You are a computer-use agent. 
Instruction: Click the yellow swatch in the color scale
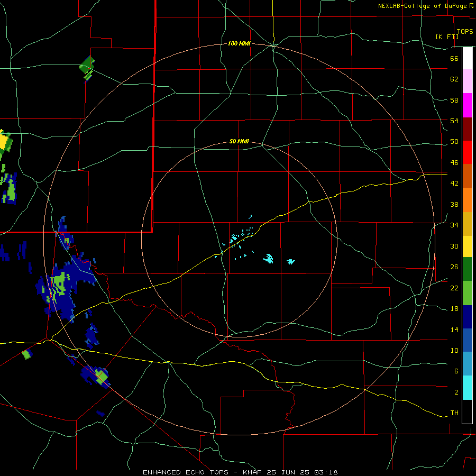pyautogui.click(x=467, y=246)
